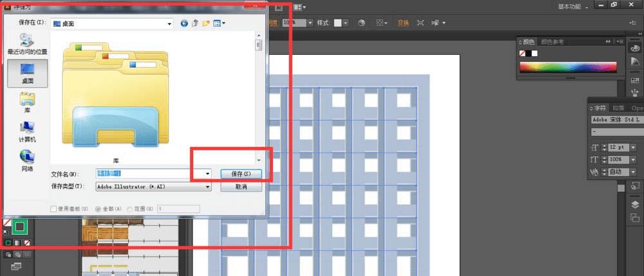Open the Brushes panel dock icon

(635, 92)
